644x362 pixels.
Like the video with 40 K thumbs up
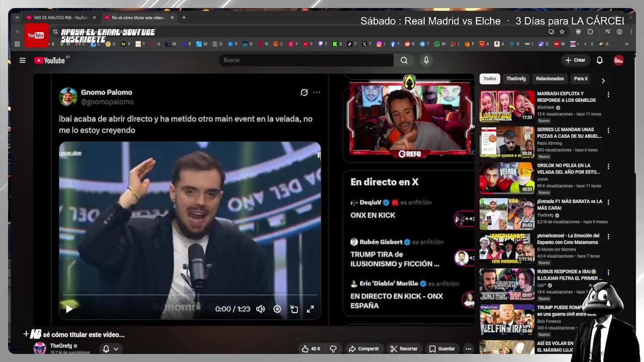click(311, 349)
